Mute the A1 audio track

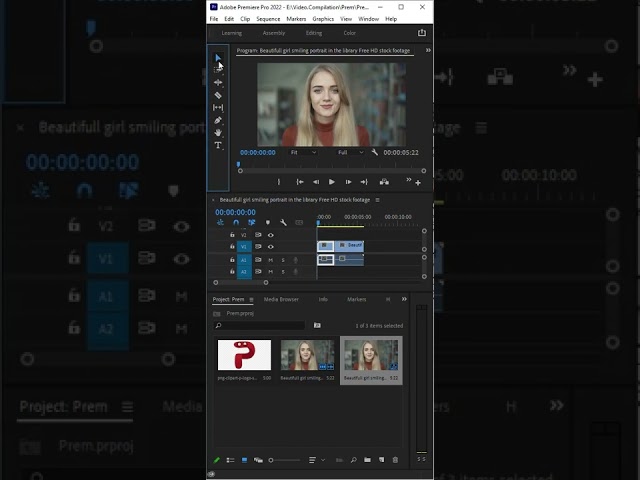(270, 260)
